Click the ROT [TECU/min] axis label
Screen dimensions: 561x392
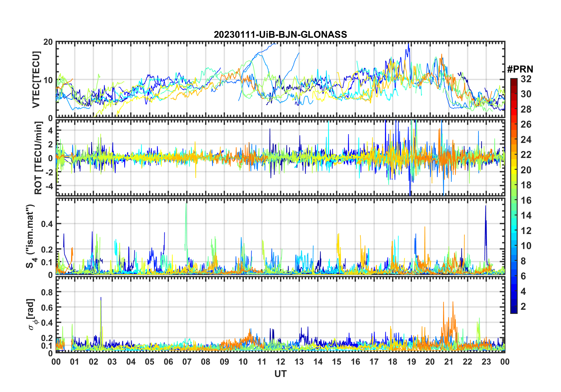click(38, 158)
